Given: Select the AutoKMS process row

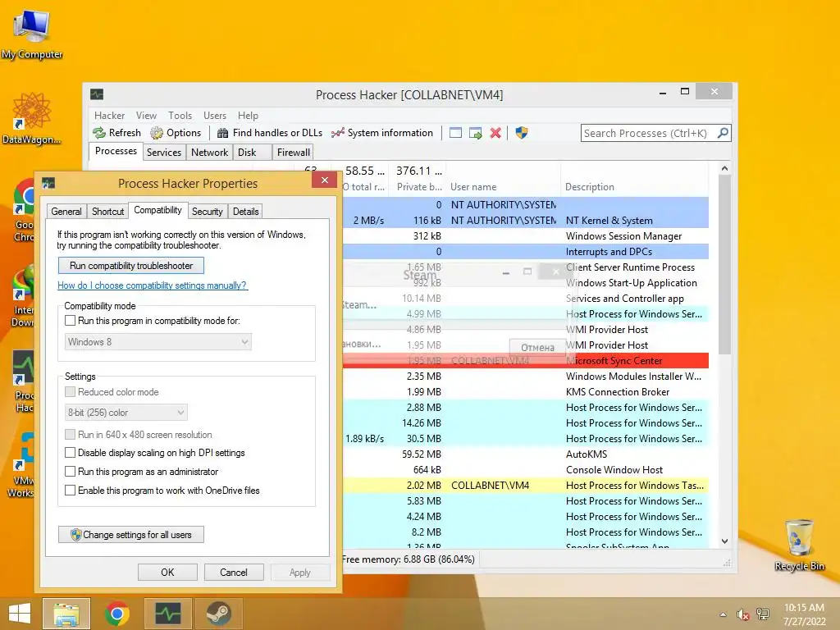Looking at the screenshot, I should [526, 454].
